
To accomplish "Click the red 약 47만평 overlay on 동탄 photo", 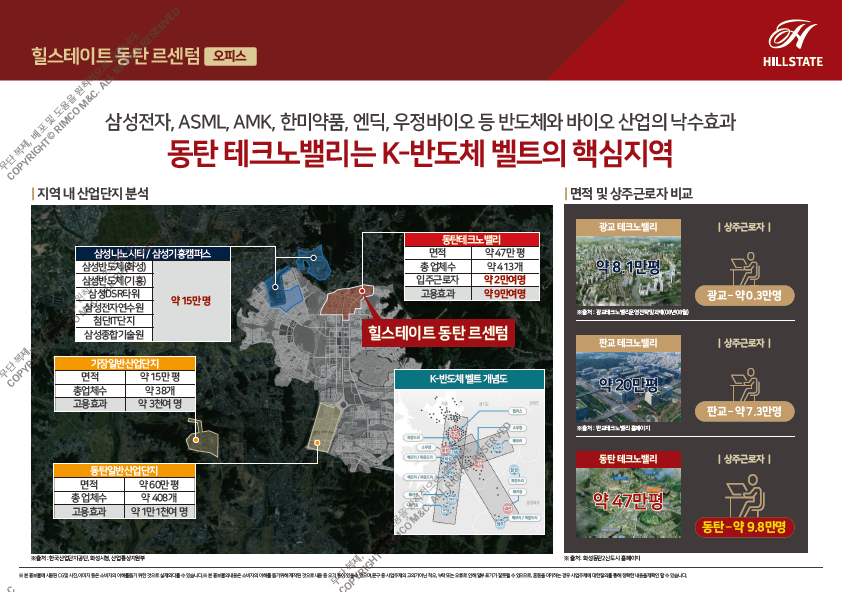I will coord(628,501).
